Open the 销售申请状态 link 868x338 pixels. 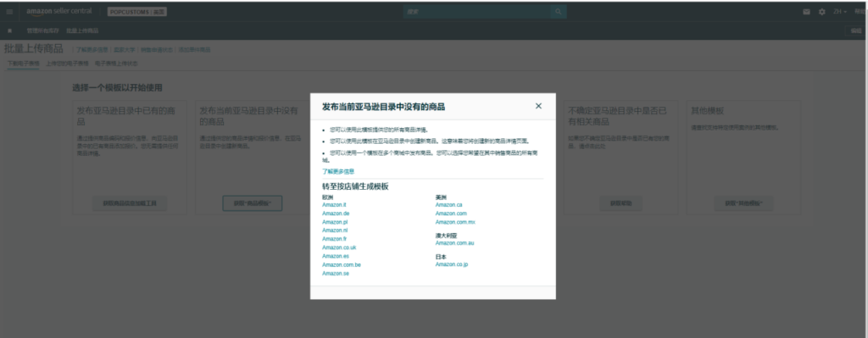click(x=156, y=50)
